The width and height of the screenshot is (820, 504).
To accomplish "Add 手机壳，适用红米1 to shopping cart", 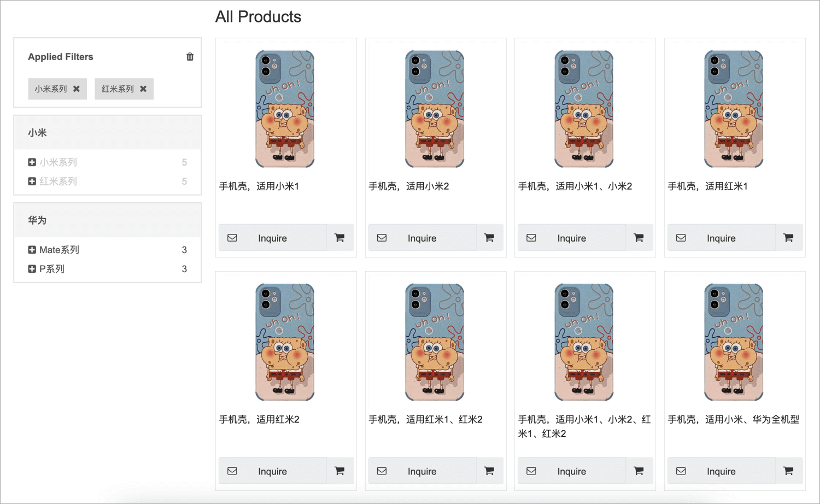I will (x=788, y=238).
